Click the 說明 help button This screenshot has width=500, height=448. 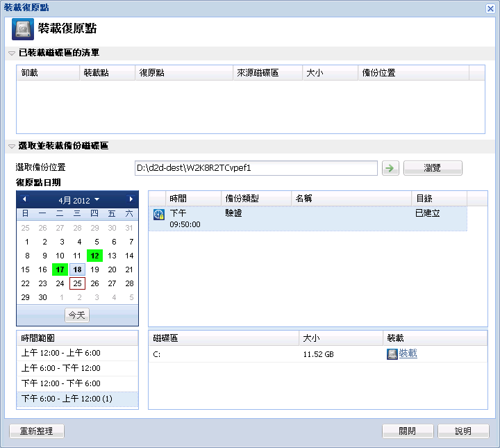point(463,431)
